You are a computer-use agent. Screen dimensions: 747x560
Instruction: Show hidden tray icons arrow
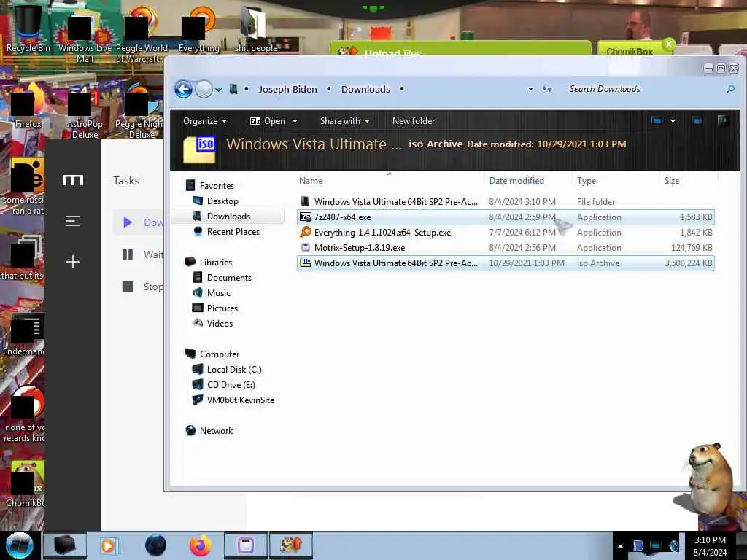[620, 546]
